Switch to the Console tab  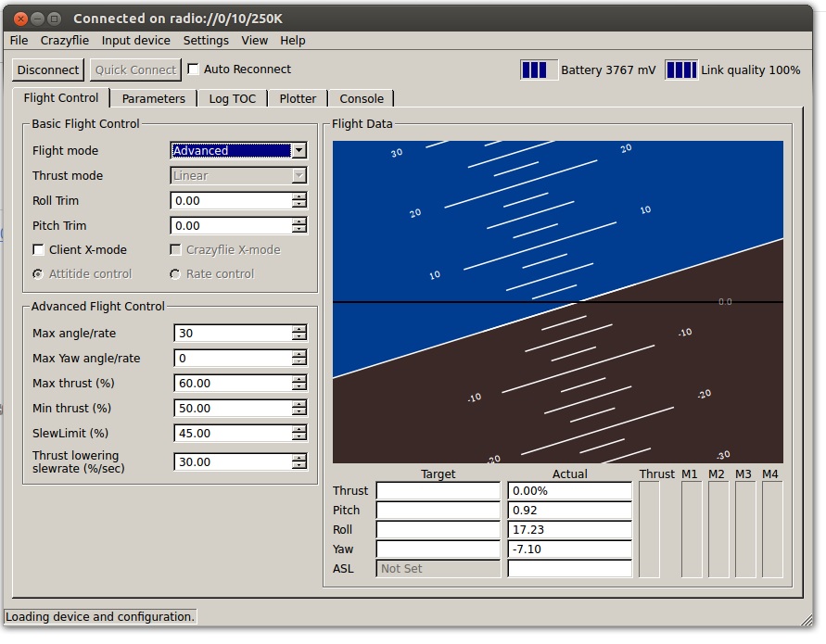pos(362,98)
